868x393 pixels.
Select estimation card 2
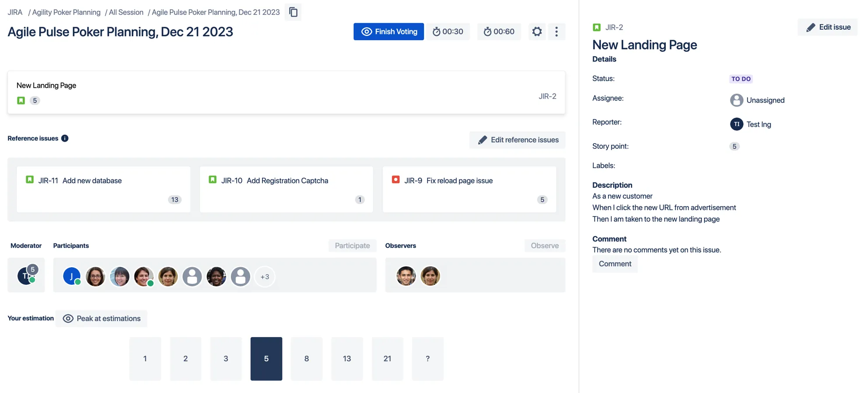click(186, 359)
